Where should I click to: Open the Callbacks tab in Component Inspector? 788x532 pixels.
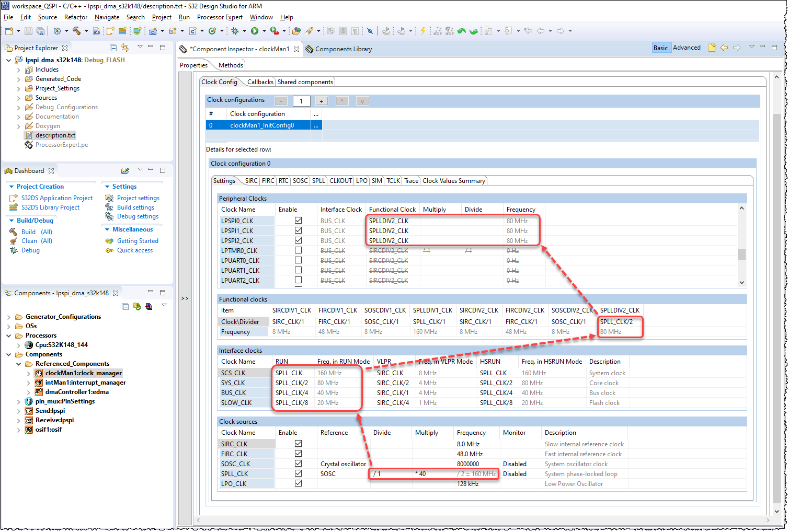point(260,82)
